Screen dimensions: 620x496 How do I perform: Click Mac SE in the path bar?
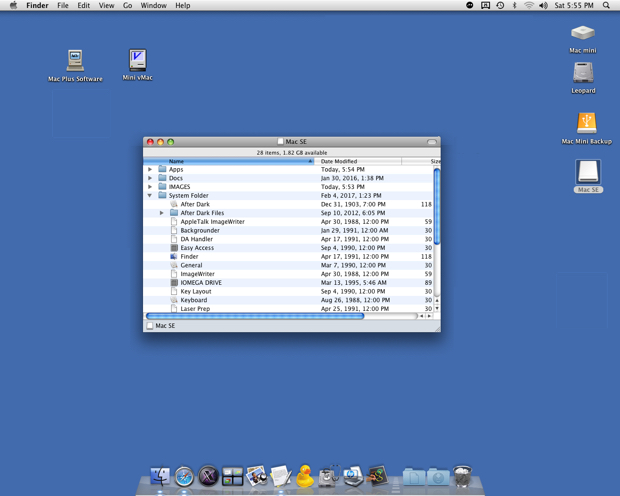click(161, 326)
